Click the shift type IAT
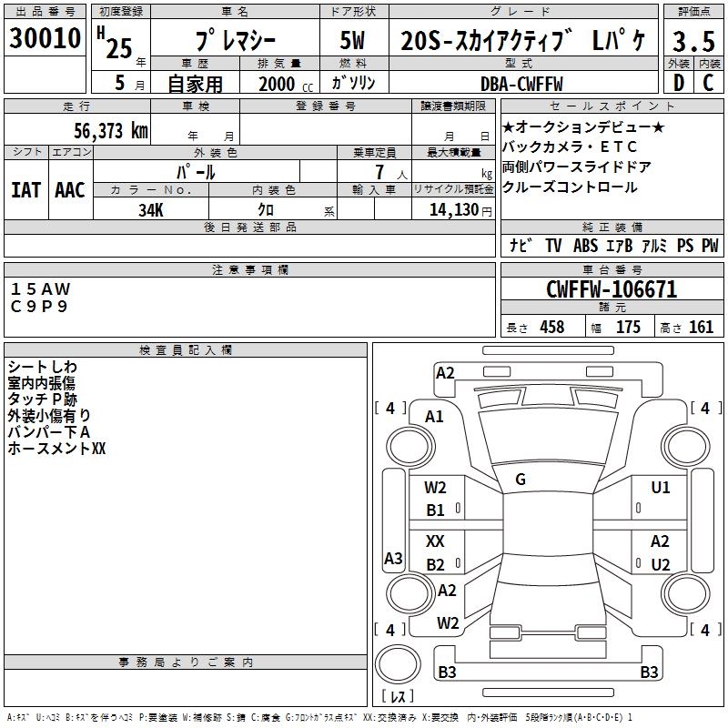Image resolution: width=728 pixels, height=728 pixels. pyautogui.click(x=26, y=190)
